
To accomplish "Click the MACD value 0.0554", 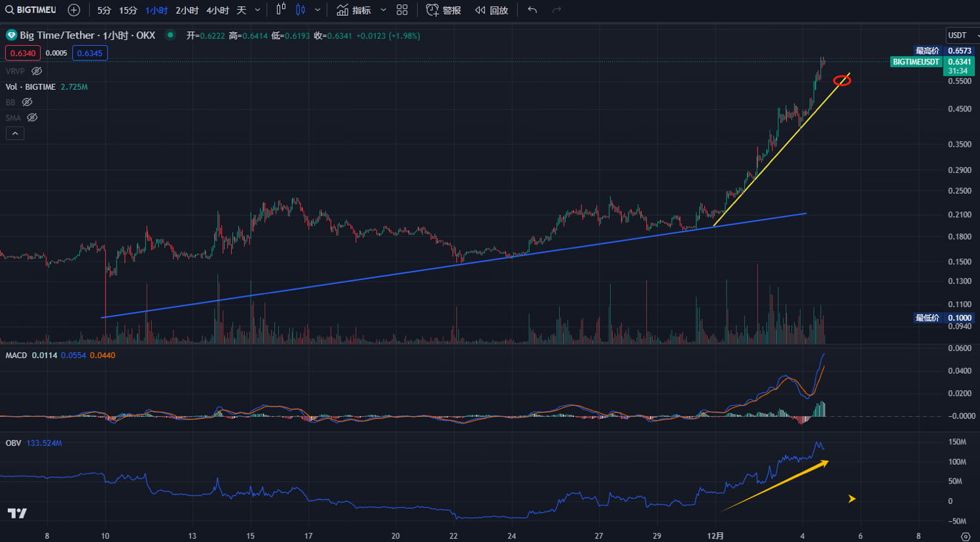I will click(x=73, y=355).
